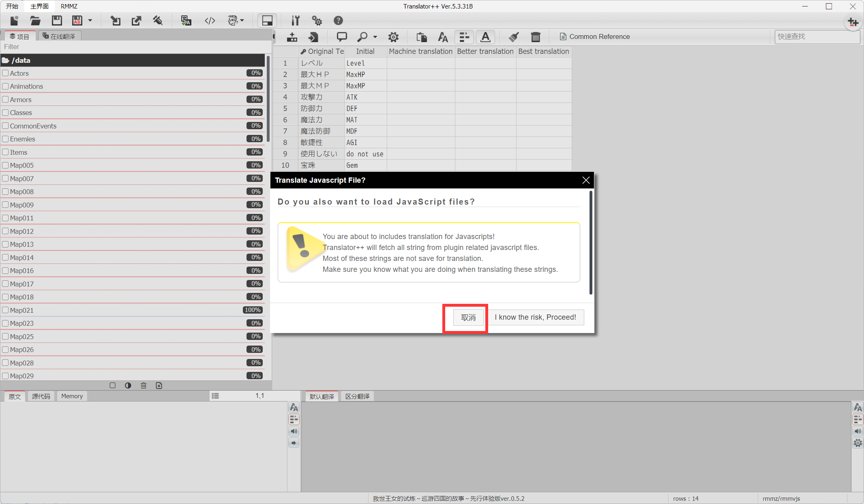The width and height of the screenshot is (864, 504).
Task: Click the Batch translation check icon
Action: [x=186, y=21]
